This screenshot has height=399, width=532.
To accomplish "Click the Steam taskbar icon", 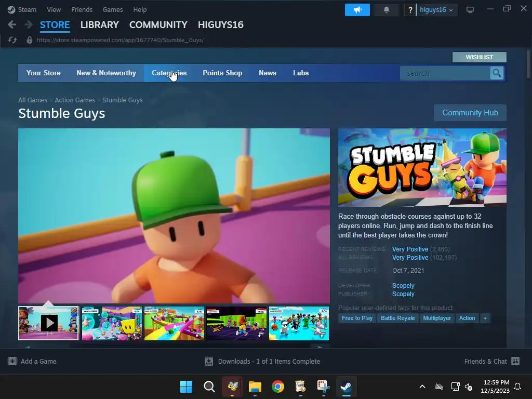I will coord(346,387).
